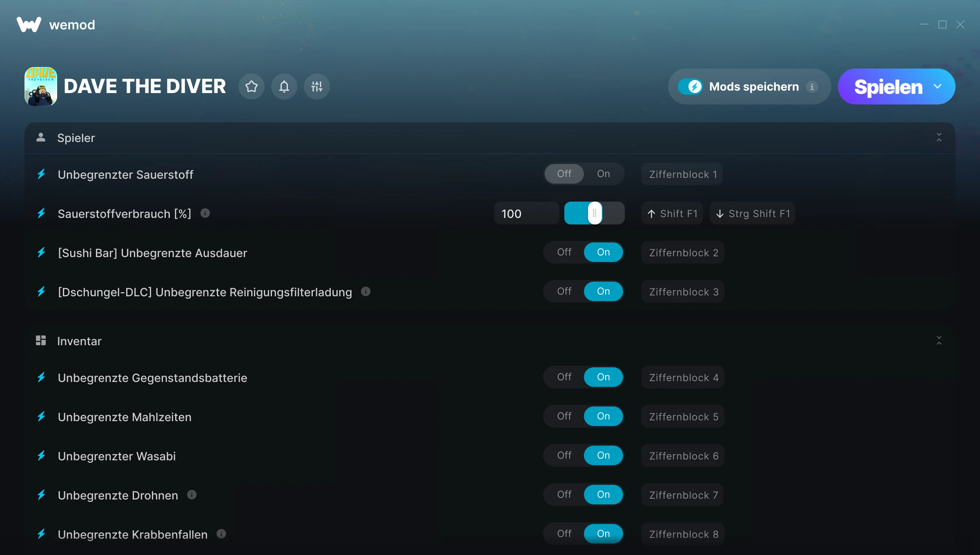Open notifications with the bell icon
Image resolution: width=980 pixels, height=555 pixels.
pos(284,87)
